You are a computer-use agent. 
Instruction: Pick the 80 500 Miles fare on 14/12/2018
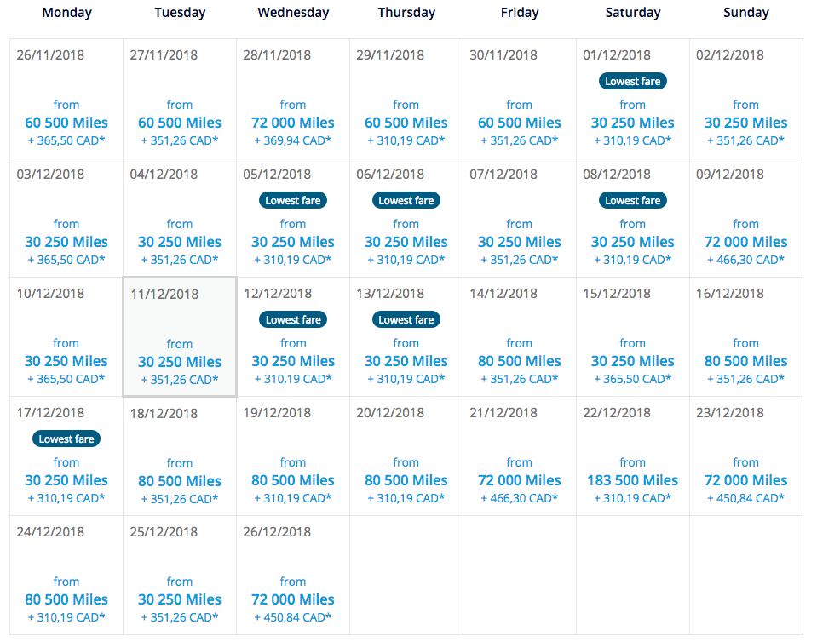520,361
